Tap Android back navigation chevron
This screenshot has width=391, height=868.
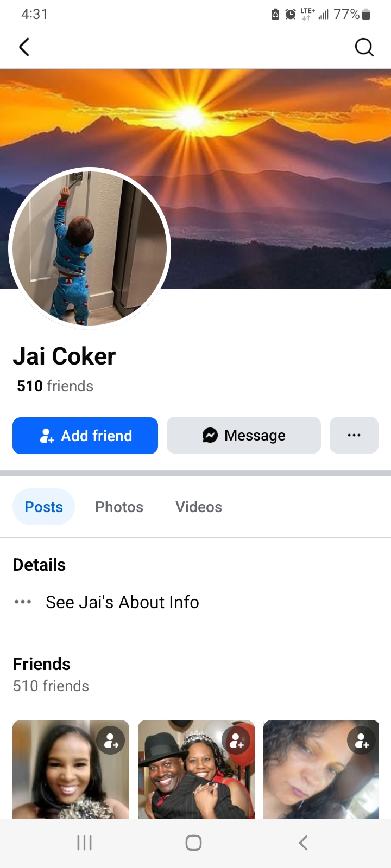304,843
